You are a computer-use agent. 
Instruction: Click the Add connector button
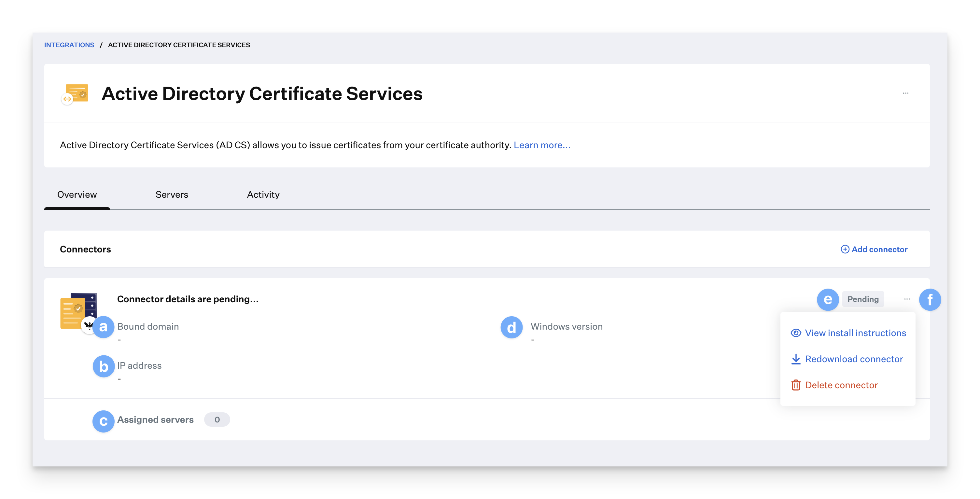coord(879,249)
